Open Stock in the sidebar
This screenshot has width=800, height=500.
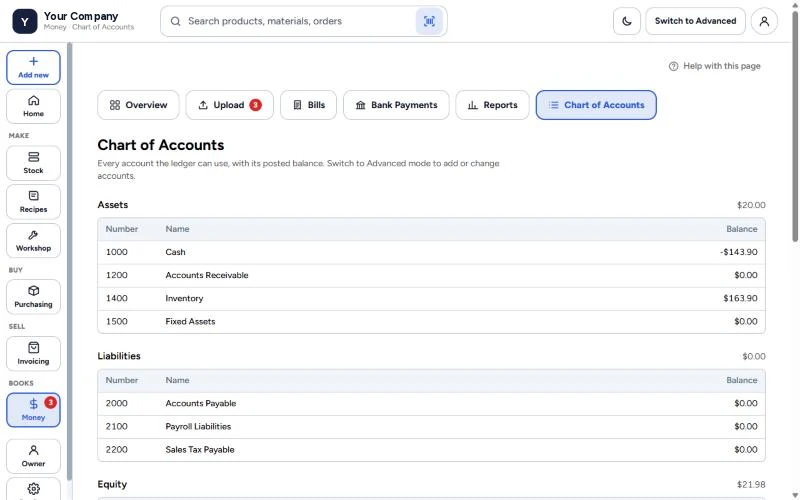33,163
